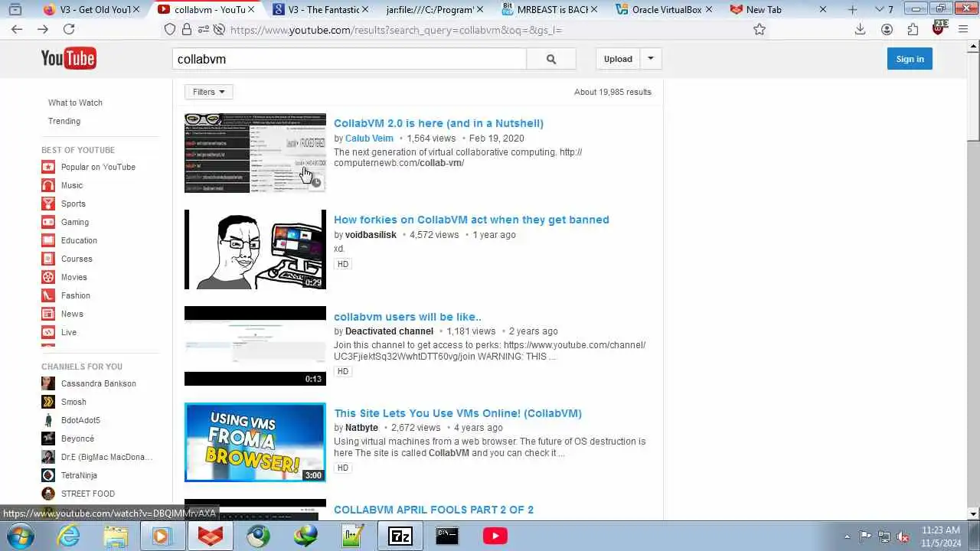Screen dimensions: 980x551
Task: Reload the current page
Action: click(x=69, y=29)
